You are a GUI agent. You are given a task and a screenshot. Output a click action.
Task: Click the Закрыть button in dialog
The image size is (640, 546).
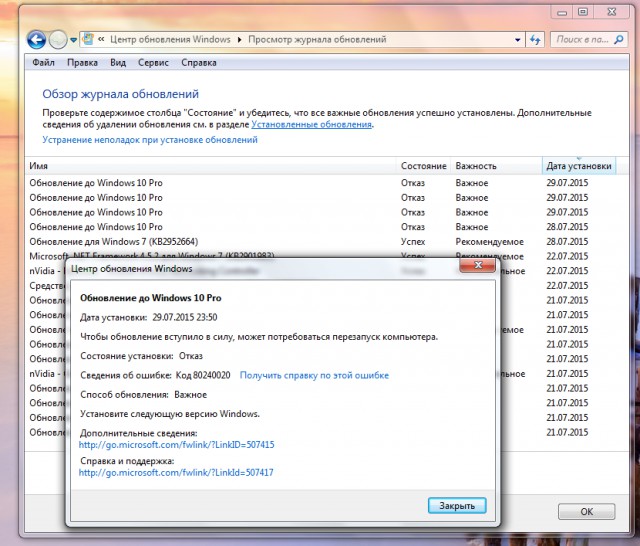[x=457, y=506]
